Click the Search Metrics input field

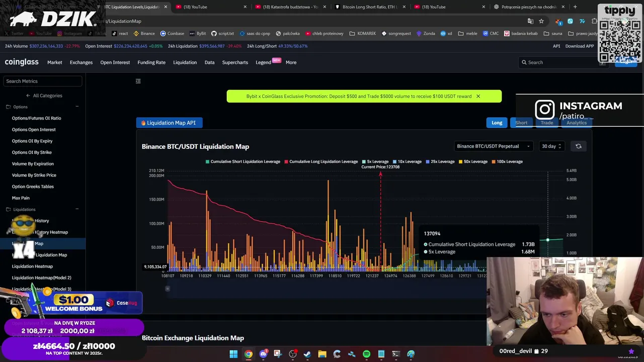click(43, 81)
